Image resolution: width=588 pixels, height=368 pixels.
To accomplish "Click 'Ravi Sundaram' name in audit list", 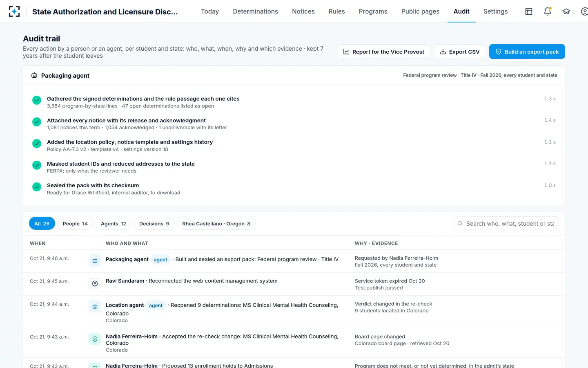I will [x=125, y=281].
